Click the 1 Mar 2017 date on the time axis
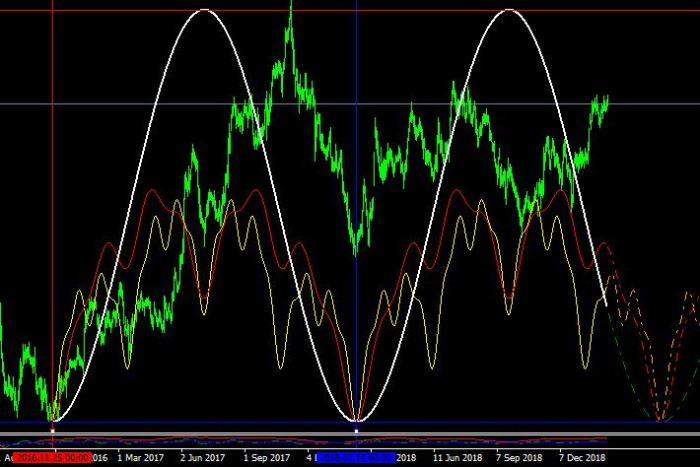The width and height of the screenshot is (700, 467). pos(140,457)
